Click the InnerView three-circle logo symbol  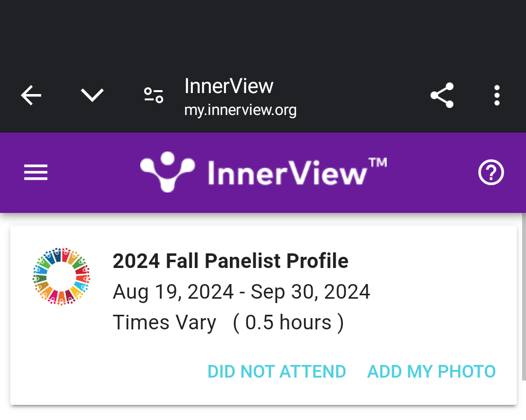point(167,171)
